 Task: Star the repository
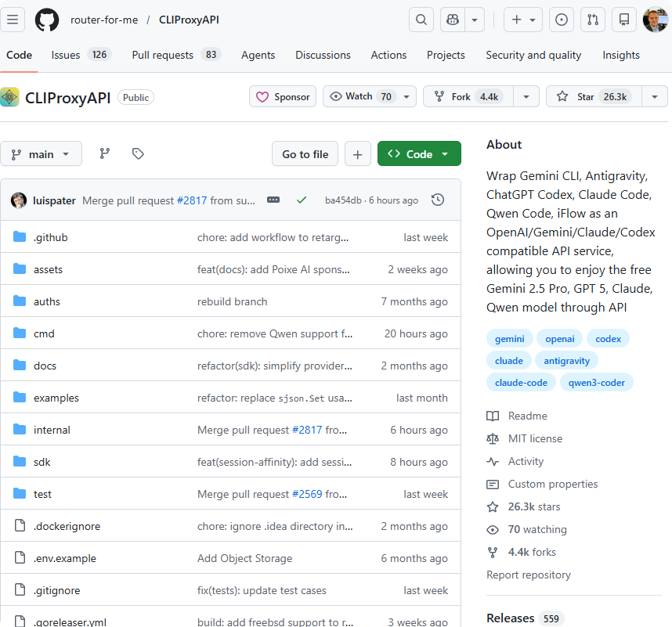click(594, 97)
